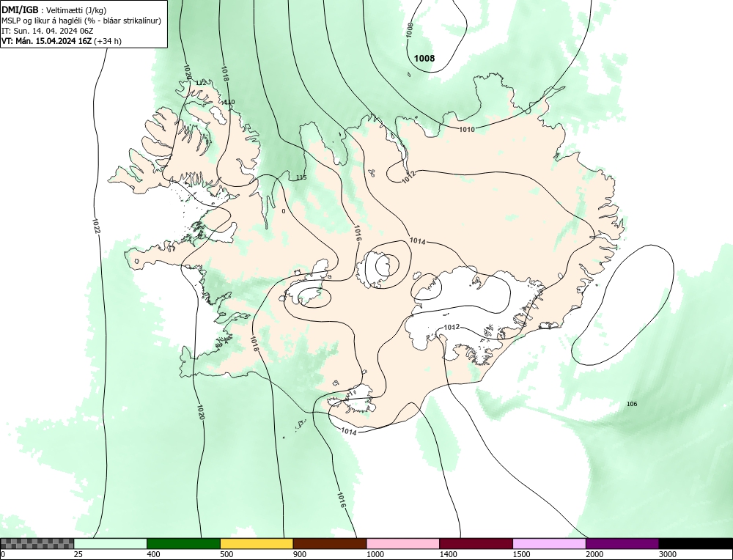Image resolution: width=733 pixels, height=560 pixels.
Task: Click the dark purple 2000–3000 legend swatch
Action: tap(622, 543)
